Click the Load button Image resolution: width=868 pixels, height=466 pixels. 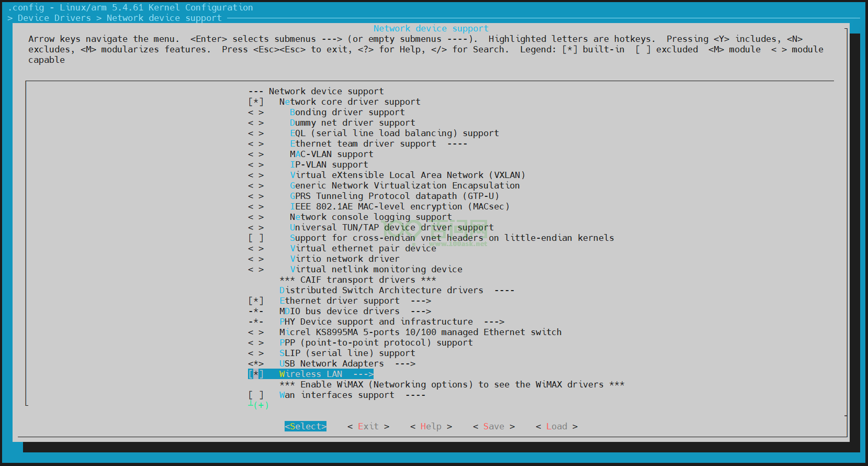556,427
